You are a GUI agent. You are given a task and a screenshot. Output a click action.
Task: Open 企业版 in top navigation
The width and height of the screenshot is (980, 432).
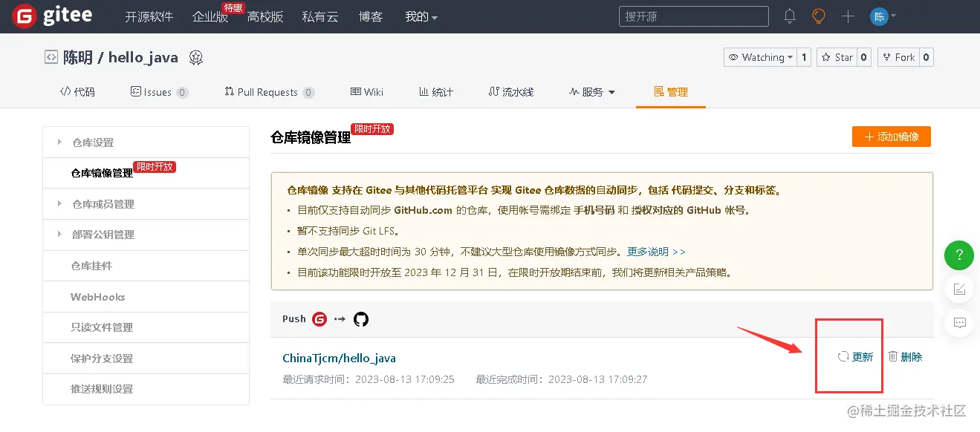tap(210, 16)
